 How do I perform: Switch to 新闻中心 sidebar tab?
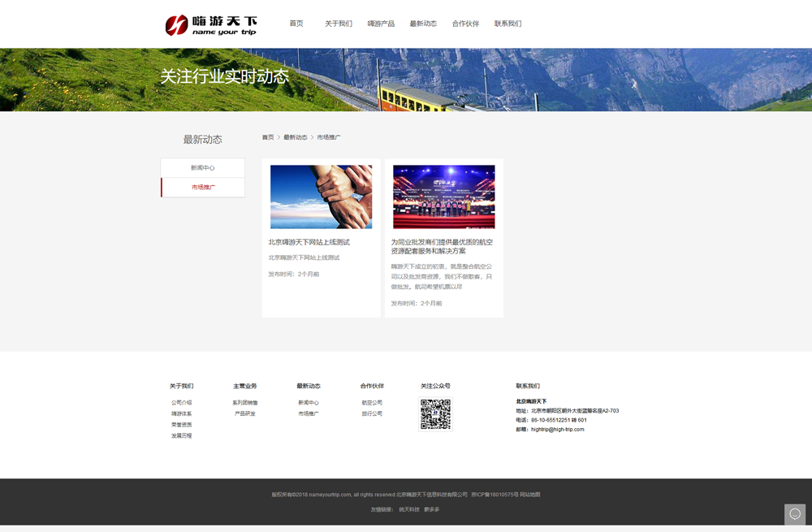point(203,168)
